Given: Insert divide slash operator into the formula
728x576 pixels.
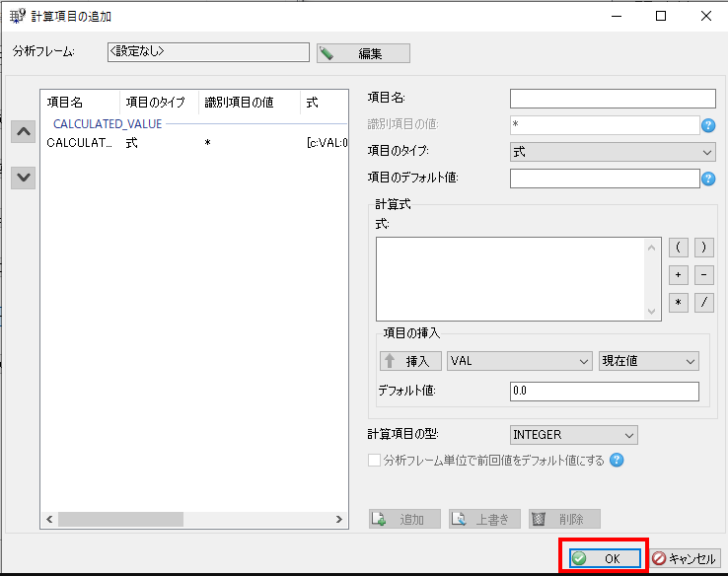Looking at the screenshot, I should [704, 303].
